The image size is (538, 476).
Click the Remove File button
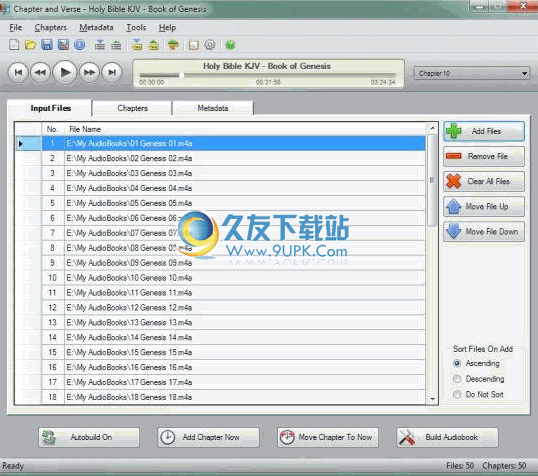click(484, 156)
